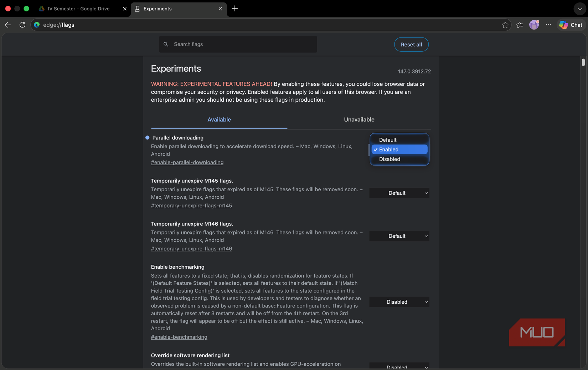Viewport: 588px width, 370px height.
Task: Select the Experiments browser tab
Action: (x=179, y=9)
